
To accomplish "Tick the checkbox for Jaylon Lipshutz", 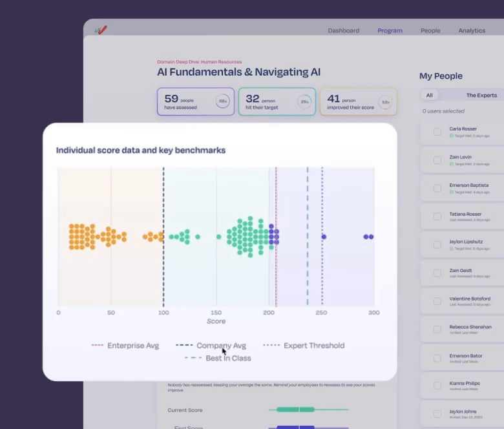I will [437, 245].
